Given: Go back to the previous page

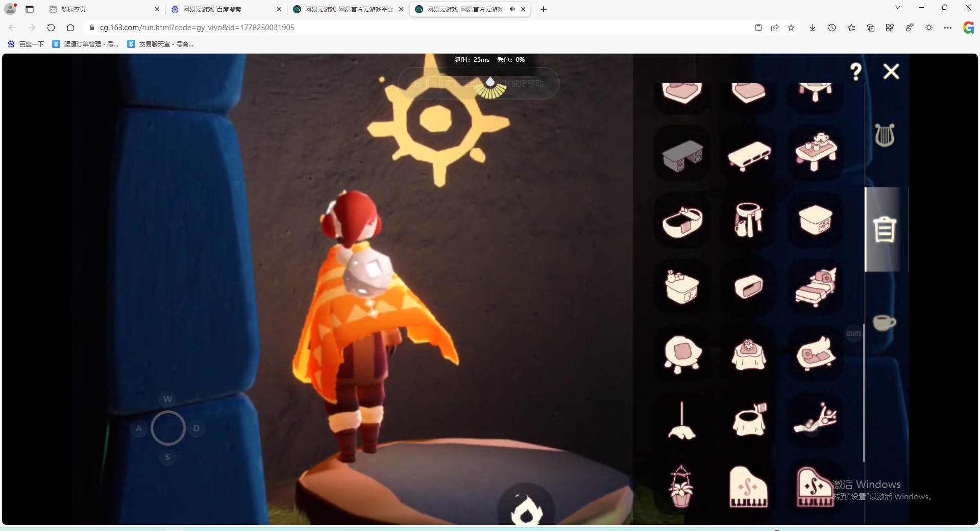Looking at the screenshot, I should [x=12, y=28].
